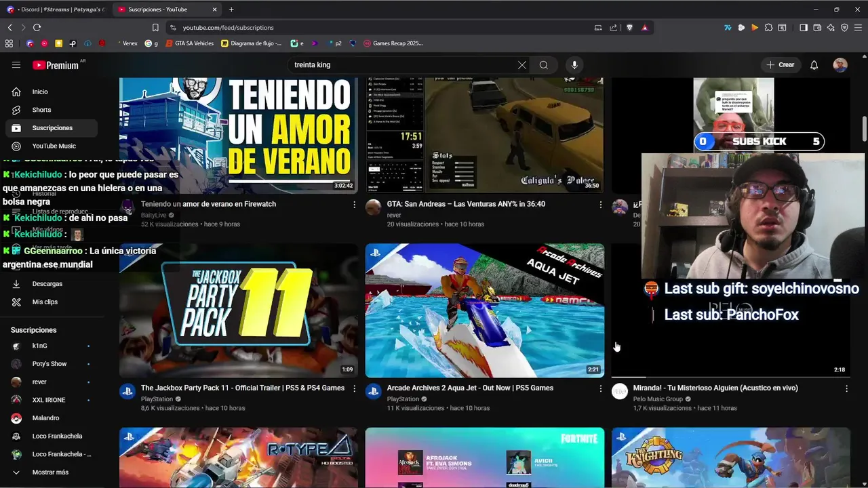This screenshot has width=868, height=488.
Task: Open the browser extensions puzzle icon
Action: click(x=768, y=28)
